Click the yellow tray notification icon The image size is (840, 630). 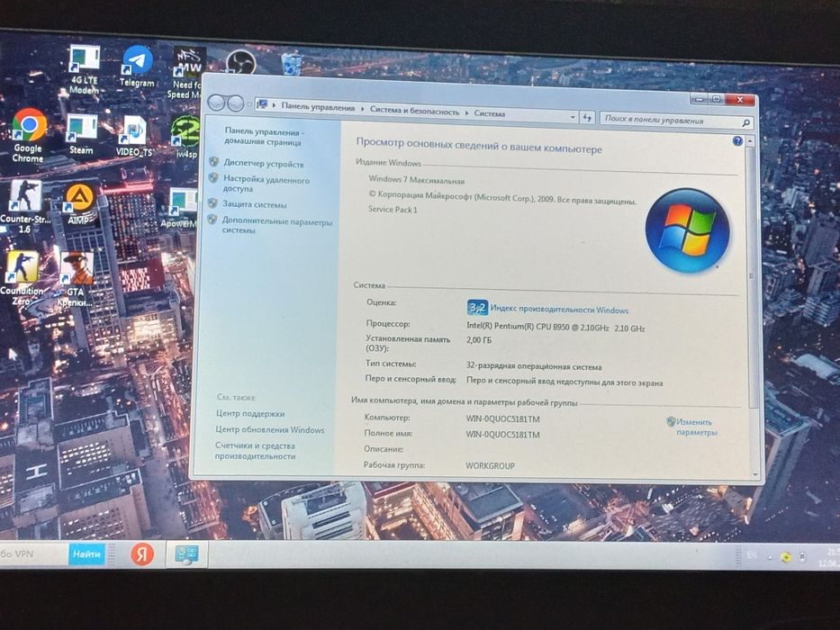point(786,558)
